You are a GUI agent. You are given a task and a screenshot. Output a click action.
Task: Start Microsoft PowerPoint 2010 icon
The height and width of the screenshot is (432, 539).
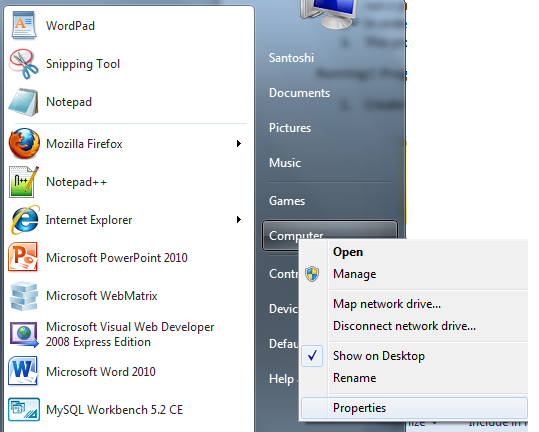click(23, 257)
